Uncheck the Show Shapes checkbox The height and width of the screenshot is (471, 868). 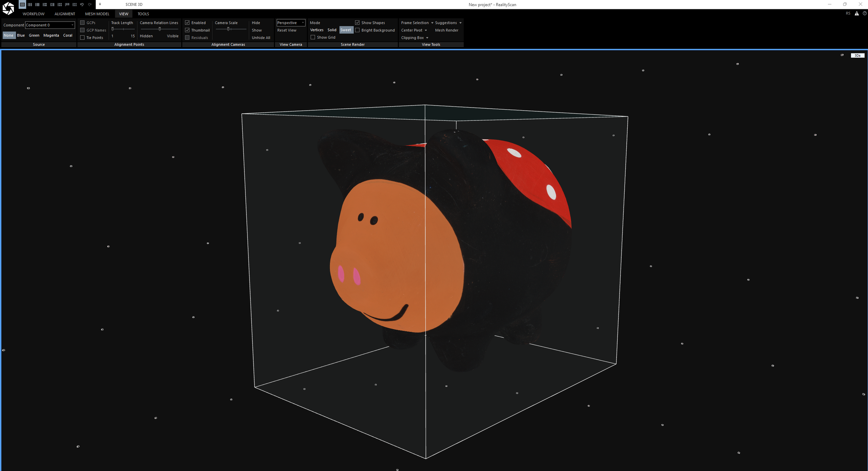(x=357, y=23)
